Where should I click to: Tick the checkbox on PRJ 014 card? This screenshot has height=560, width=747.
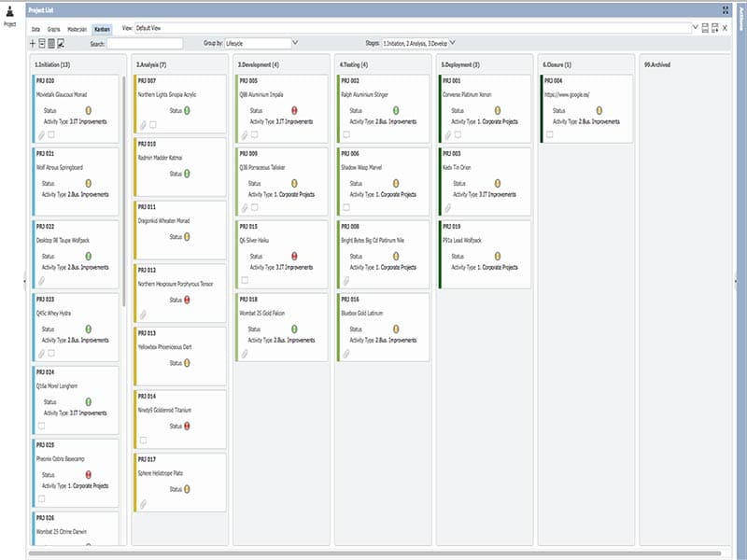point(143,441)
